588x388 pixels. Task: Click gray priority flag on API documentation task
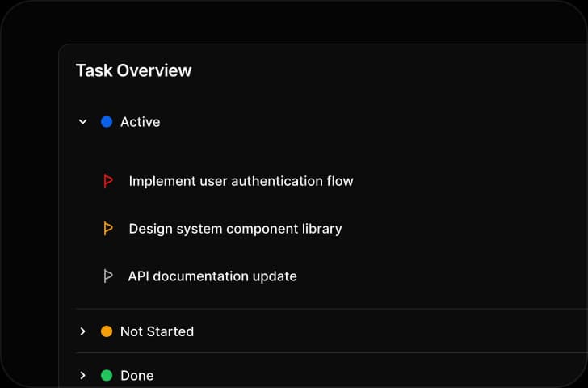(x=108, y=276)
